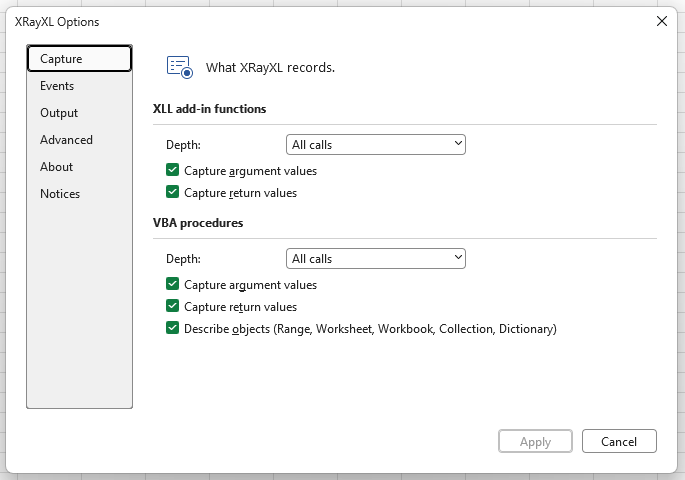Open the About page
Viewport: 685px width, 480px height.
79,167
